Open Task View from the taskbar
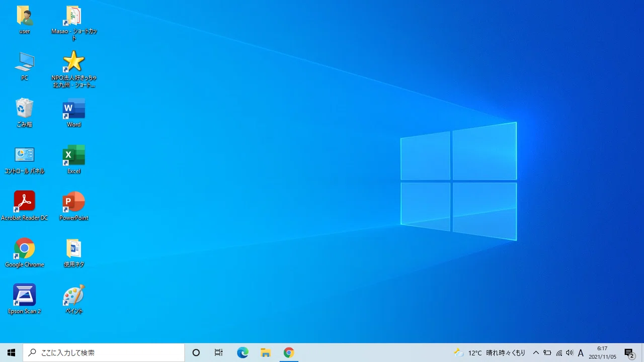Viewport: 644px width, 362px height. (x=219, y=352)
